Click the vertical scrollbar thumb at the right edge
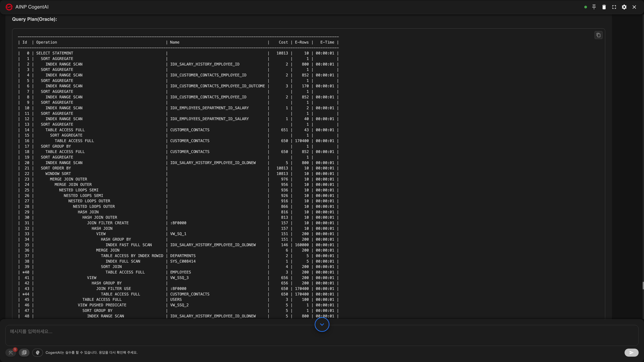The height and width of the screenshot is (362, 644). point(643,285)
